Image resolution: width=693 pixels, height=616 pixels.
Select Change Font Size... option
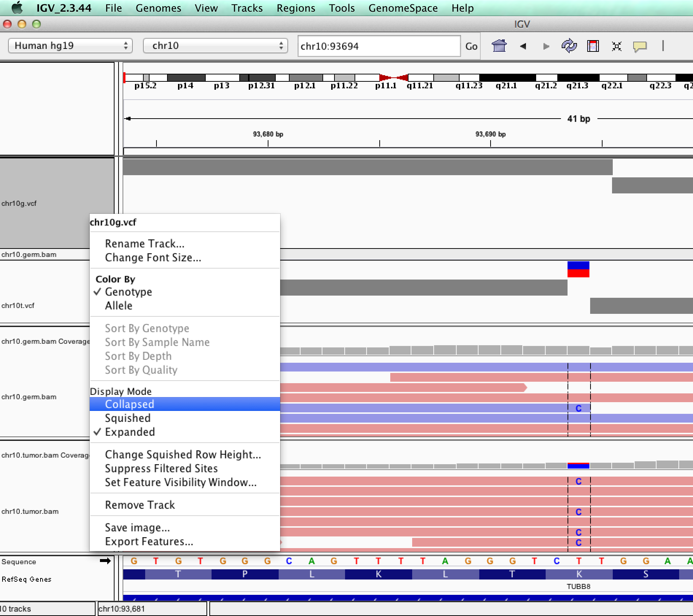(x=185, y=257)
